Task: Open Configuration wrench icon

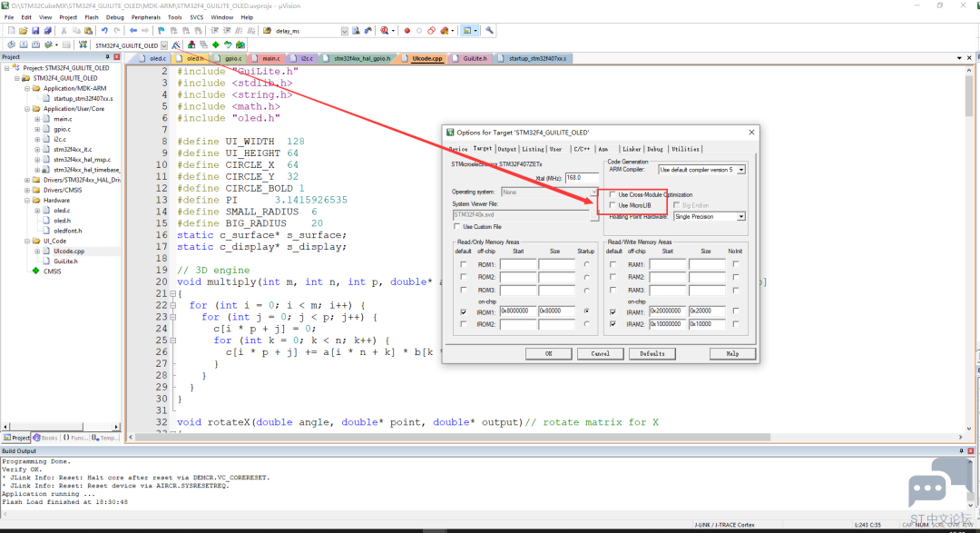Action: [x=489, y=31]
